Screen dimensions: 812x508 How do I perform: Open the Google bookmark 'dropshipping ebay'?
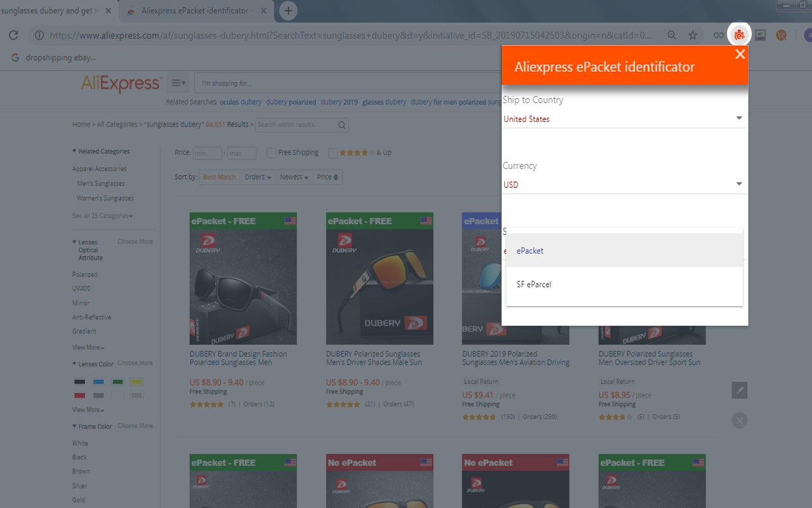coord(54,58)
